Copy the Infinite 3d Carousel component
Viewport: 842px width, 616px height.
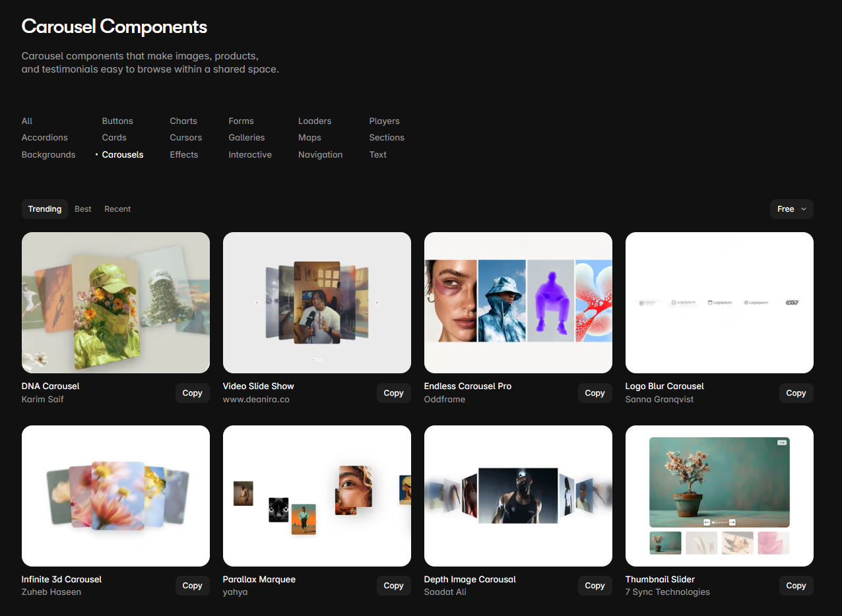click(193, 586)
